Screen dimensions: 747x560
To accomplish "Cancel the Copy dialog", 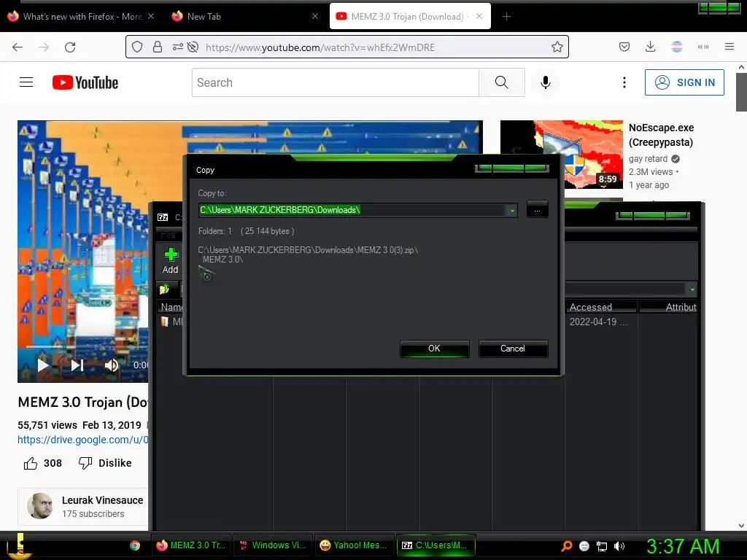I will (513, 349).
